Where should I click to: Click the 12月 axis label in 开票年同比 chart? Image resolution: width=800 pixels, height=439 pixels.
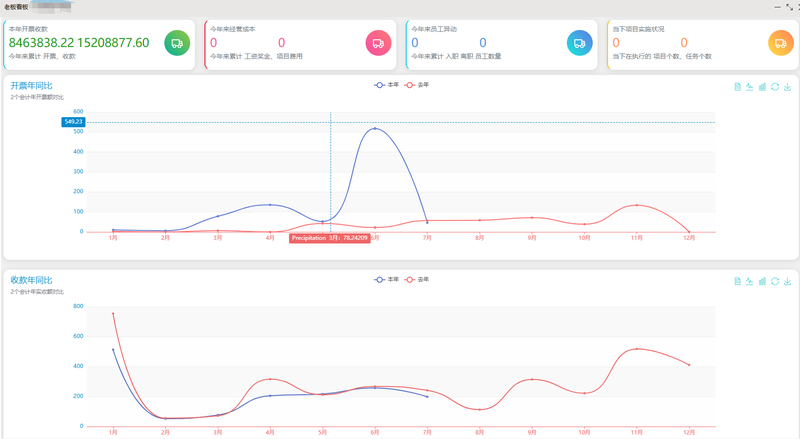tap(689, 238)
